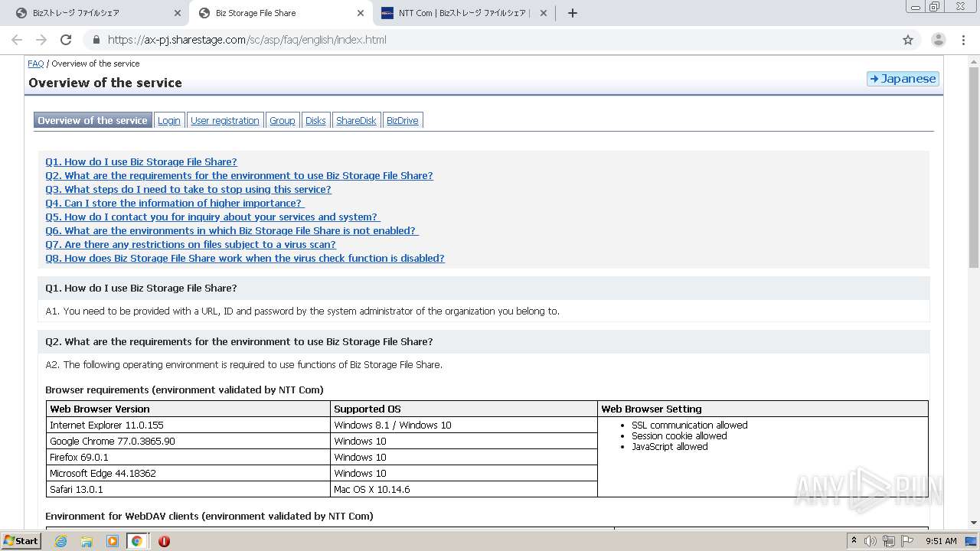Open the Windows Start menu
Screen dimensions: 980x551
coord(21,540)
